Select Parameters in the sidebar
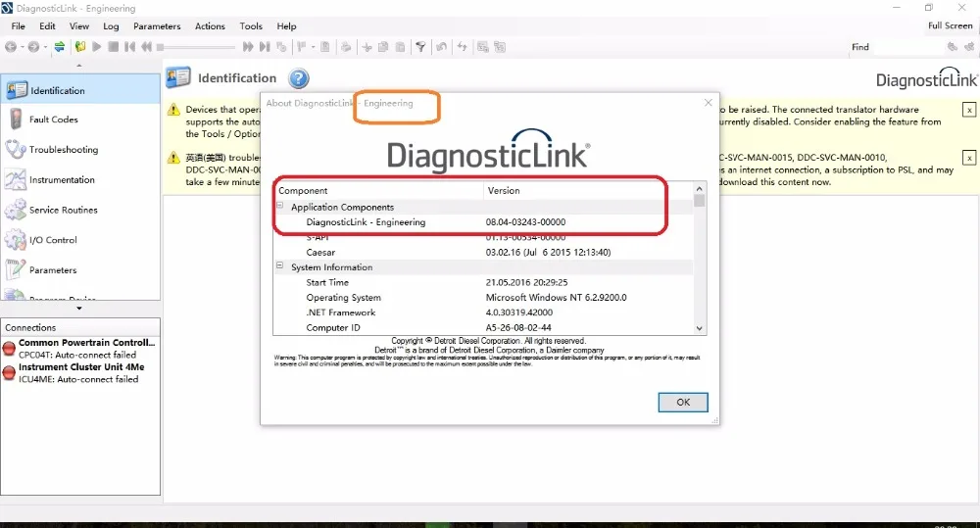This screenshot has width=980, height=528. [x=80, y=270]
